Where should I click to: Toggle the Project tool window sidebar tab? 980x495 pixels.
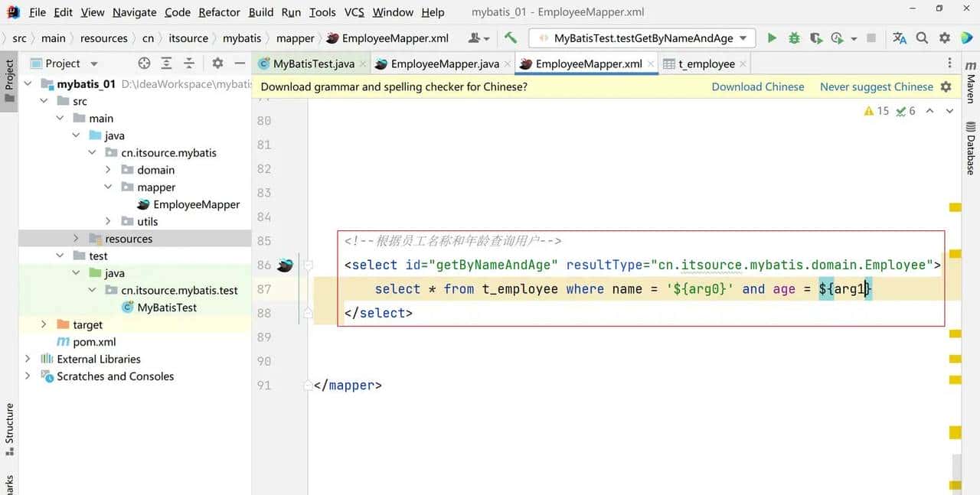pyautogui.click(x=9, y=76)
